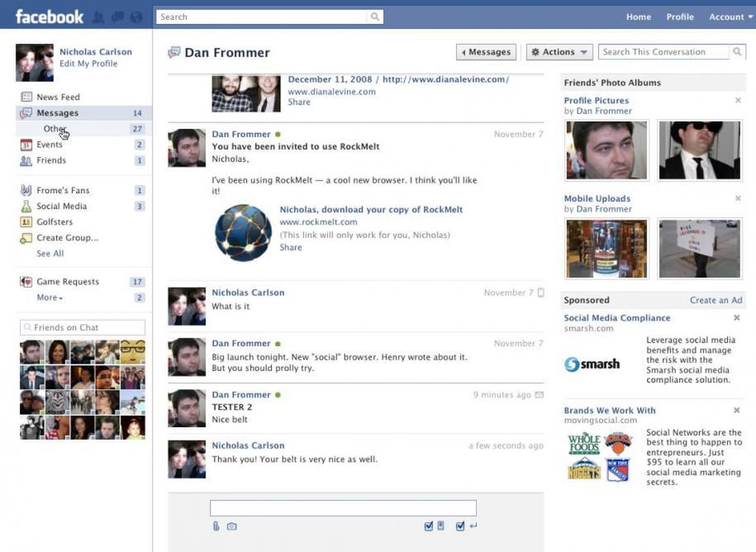Click the enter-to-send arrow icon

pyautogui.click(x=473, y=526)
